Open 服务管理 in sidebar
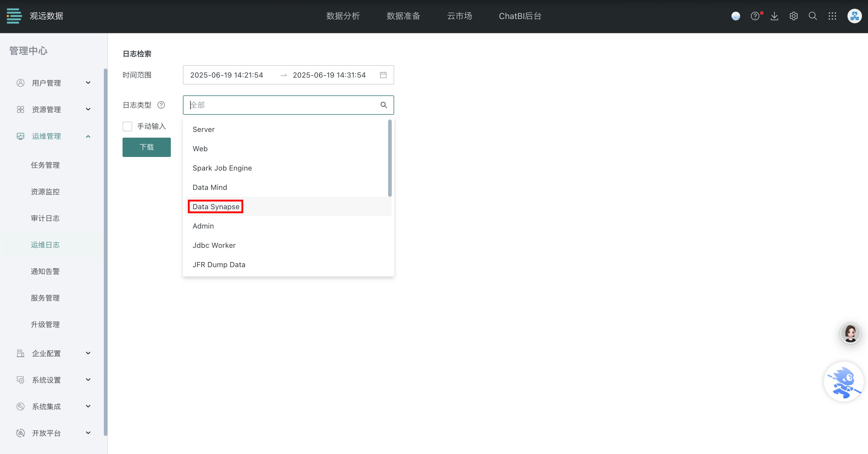868x454 pixels. pos(45,298)
